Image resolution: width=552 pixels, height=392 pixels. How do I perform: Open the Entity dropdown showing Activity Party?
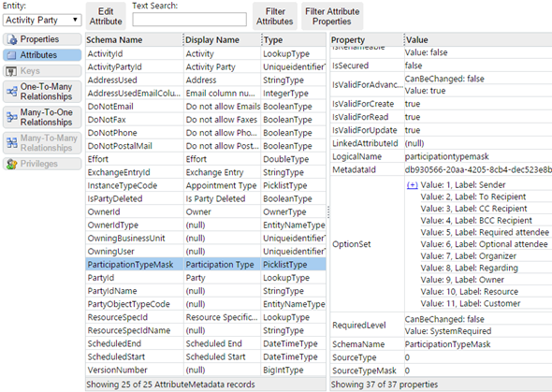click(x=42, y=20)
